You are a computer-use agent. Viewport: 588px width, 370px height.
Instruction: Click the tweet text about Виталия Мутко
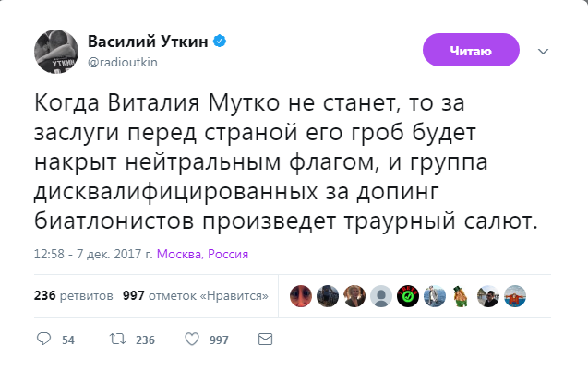point(286,161)
